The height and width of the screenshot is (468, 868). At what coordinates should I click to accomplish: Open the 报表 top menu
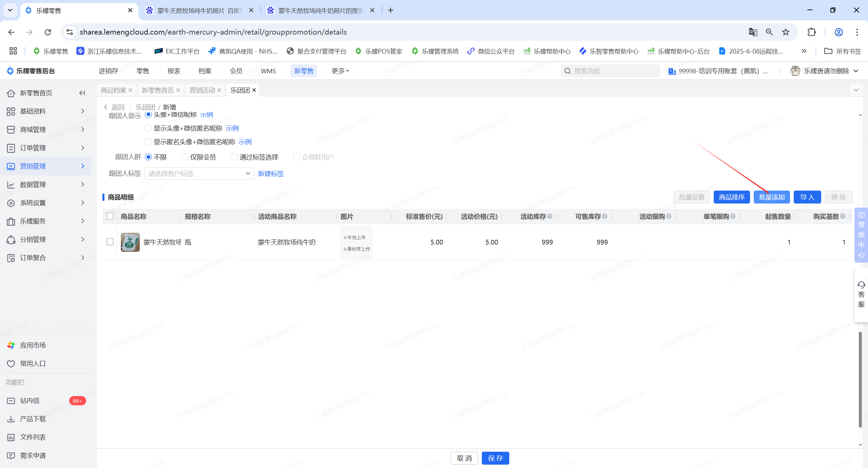[x=174, y=71]
